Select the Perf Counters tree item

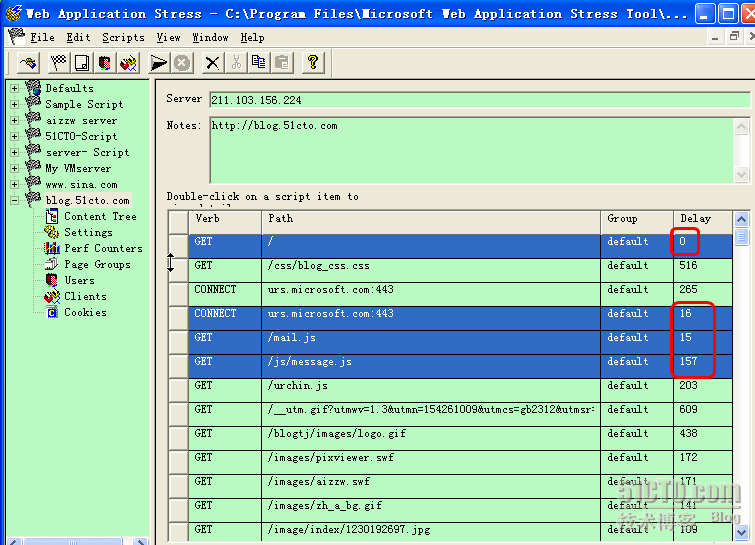point(103,248)
